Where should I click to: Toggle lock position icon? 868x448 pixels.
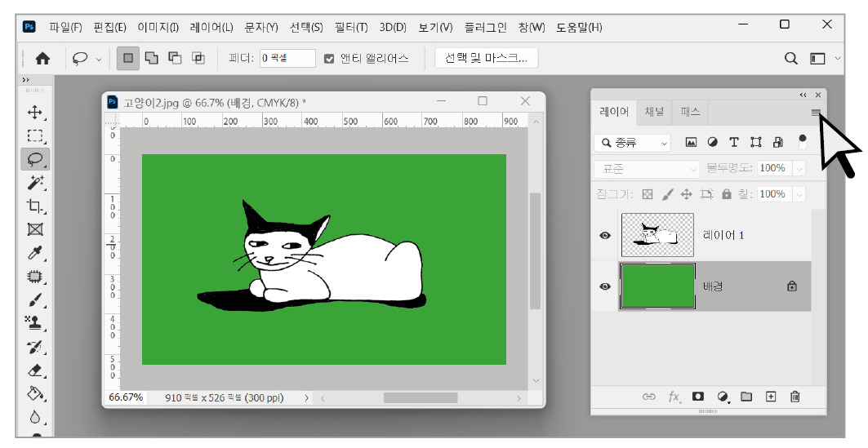click(x=687, y=194)
